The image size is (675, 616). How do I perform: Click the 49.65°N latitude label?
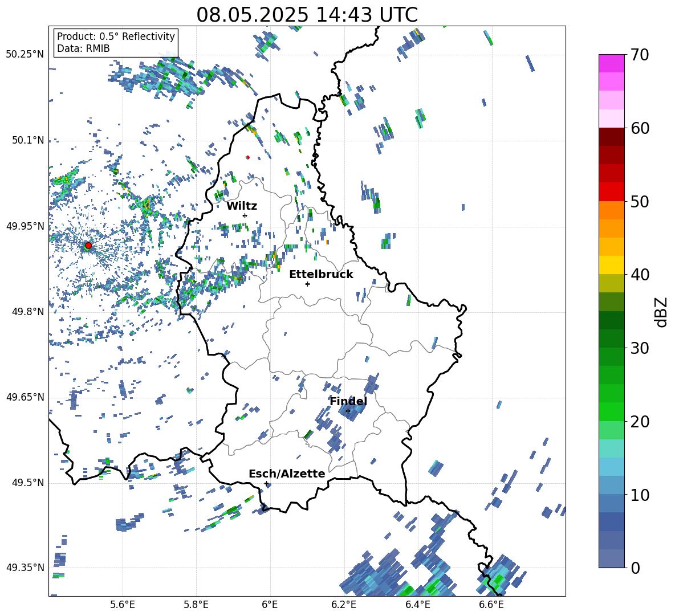(x=25, y=397)
